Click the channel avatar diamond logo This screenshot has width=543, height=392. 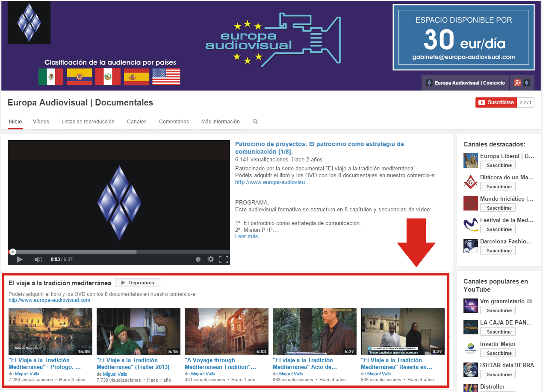[29, 23]
